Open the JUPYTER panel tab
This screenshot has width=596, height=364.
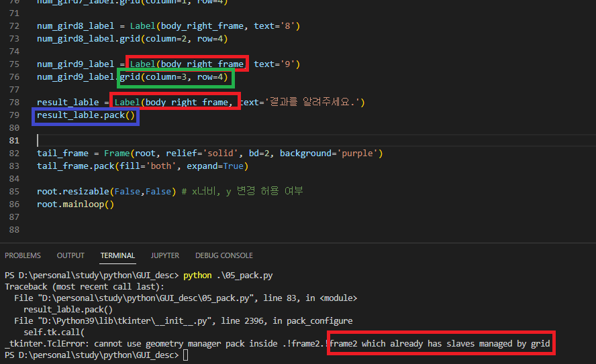(x=164, y=255)
